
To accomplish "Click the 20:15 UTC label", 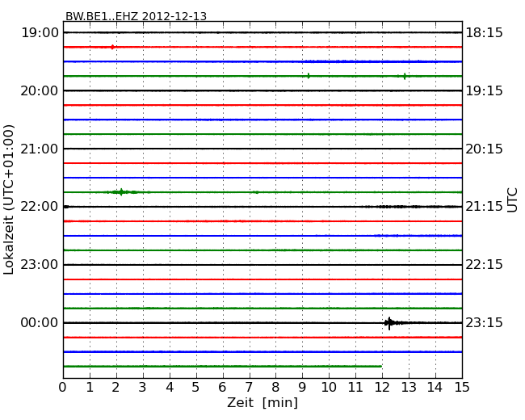I will click(x=485, y=149).
